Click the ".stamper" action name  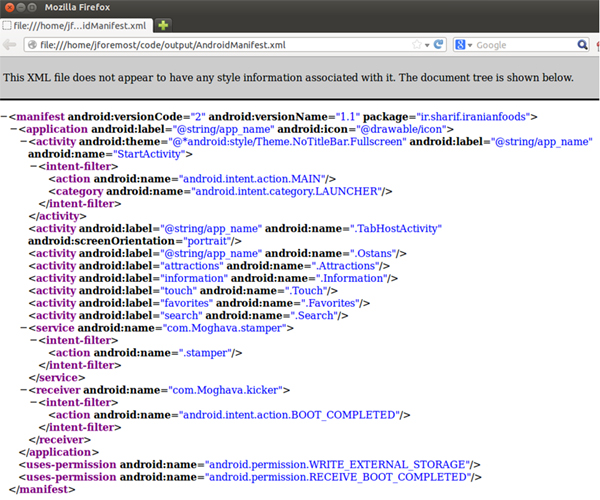click(x=205, y=353)
